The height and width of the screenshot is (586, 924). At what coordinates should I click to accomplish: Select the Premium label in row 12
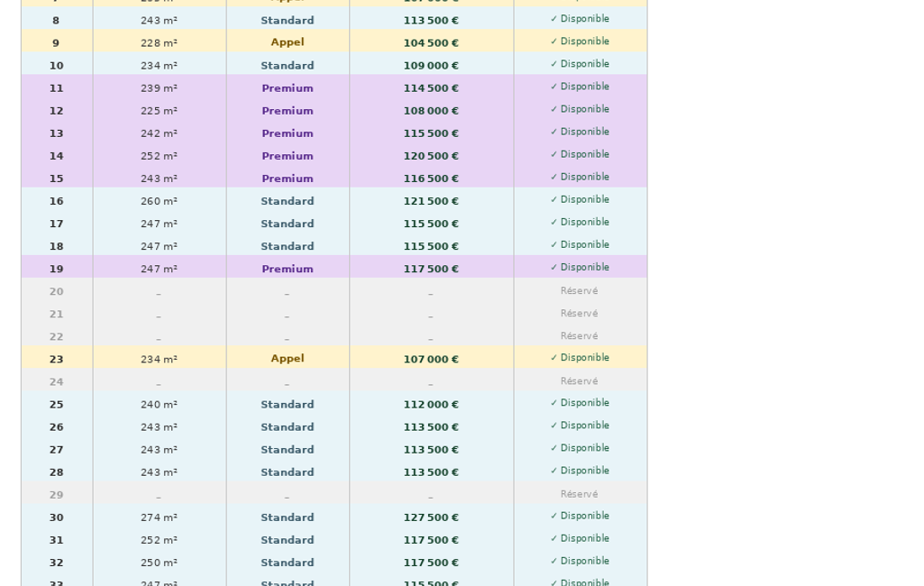point(288,111)
